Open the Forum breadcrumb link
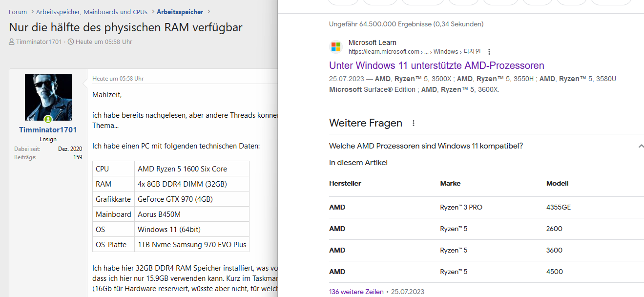644x297 pixels. coord(18,12)
